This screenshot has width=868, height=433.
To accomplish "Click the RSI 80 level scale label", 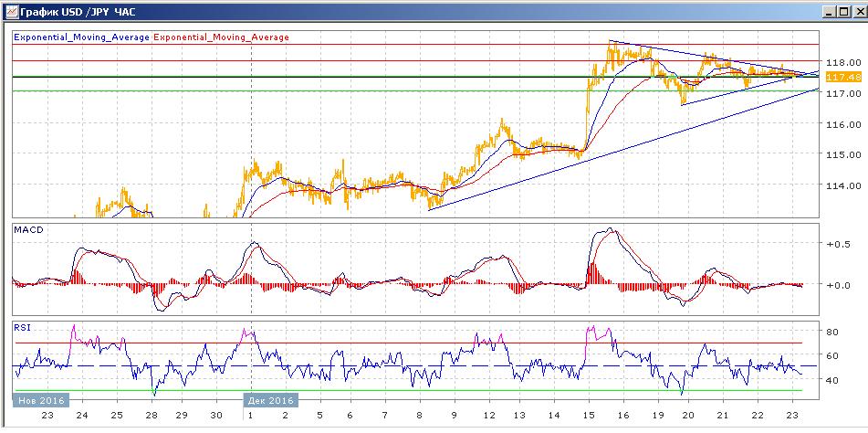I will tap(832, 333).
